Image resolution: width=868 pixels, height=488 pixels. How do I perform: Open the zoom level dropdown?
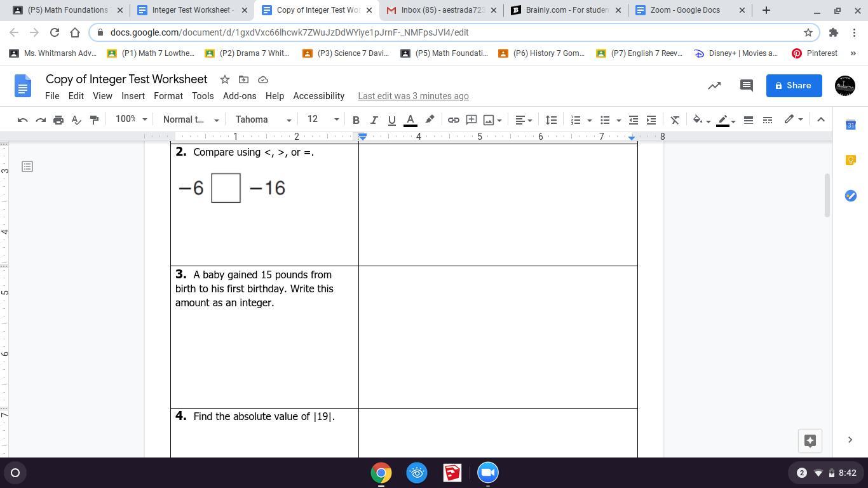pos(131,119)
